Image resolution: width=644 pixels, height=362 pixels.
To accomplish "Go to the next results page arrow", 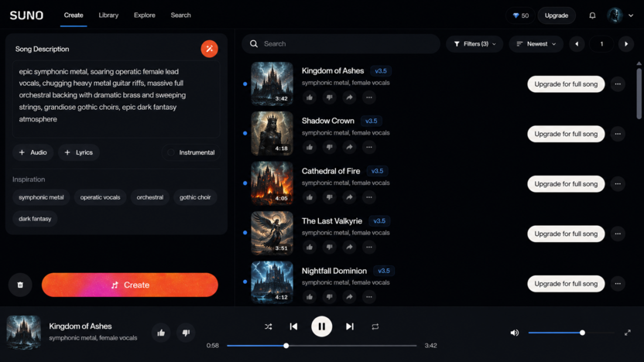I will point(626,44).
